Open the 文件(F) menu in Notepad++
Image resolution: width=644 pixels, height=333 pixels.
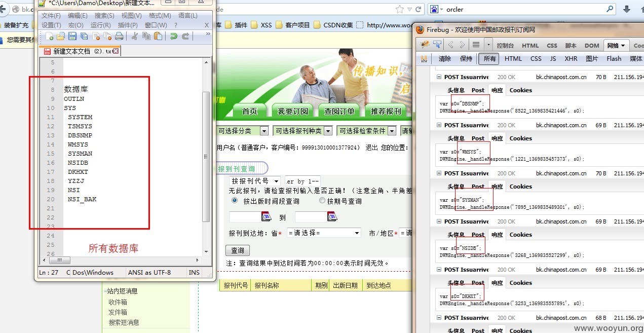(51, 16)
